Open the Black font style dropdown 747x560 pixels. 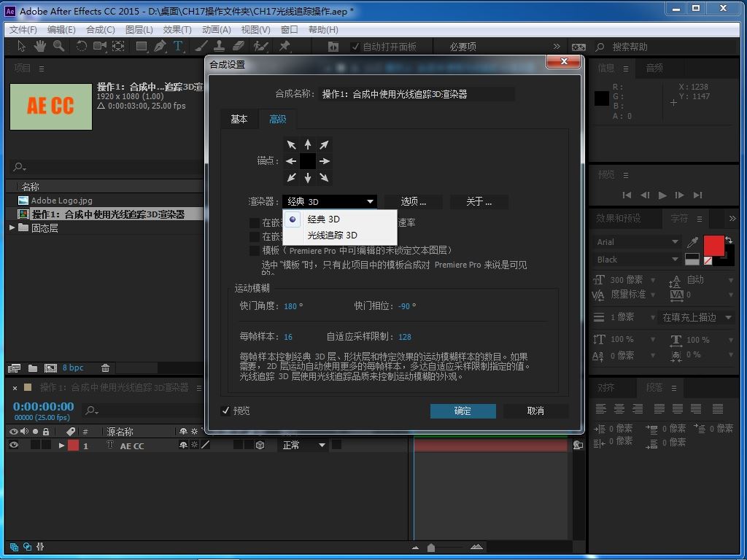click(638, 260)
